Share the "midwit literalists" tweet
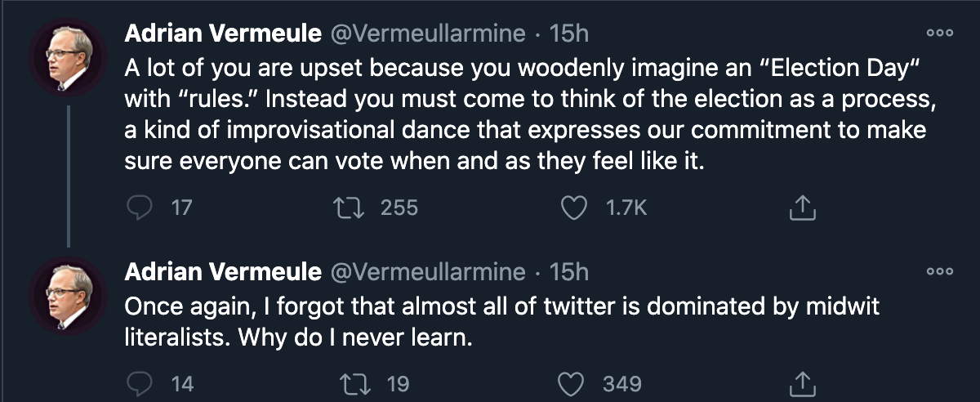The width and height of the screenshot is (980, 402). click(802, 383)
